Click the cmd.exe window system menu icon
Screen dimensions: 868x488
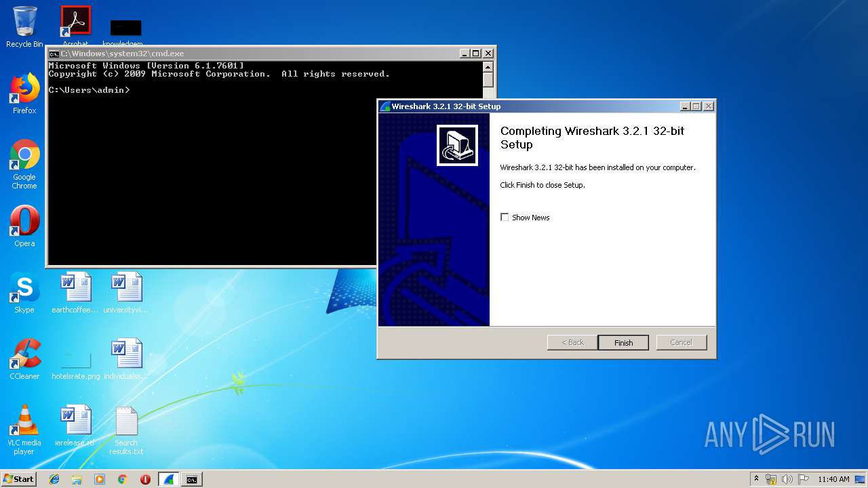[54, 54]
